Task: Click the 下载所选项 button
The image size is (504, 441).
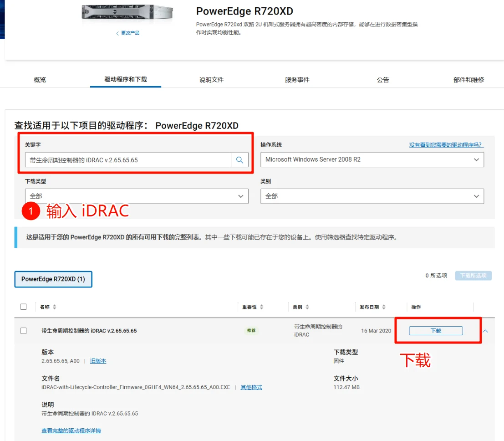Action: click(x=473, y=275)
